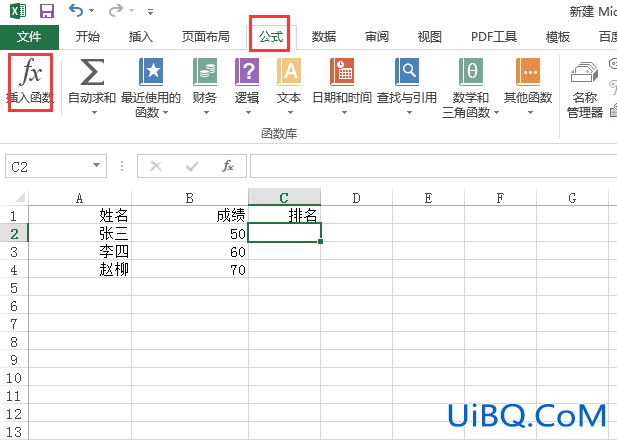Screen dimensions: 617x440
Task: Select row 1 header
Action: (x=14, y=216)
